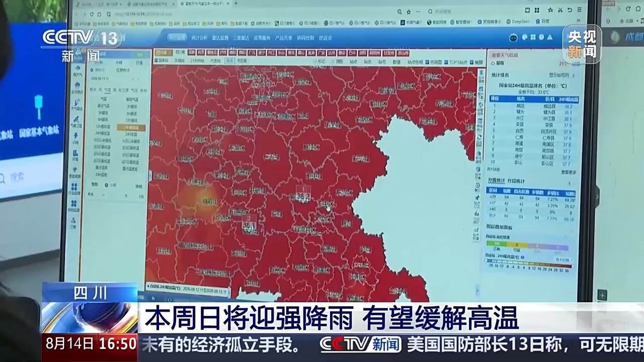
Task: Select 日值 time mode in left panel
Action: [x=139, y=62]
